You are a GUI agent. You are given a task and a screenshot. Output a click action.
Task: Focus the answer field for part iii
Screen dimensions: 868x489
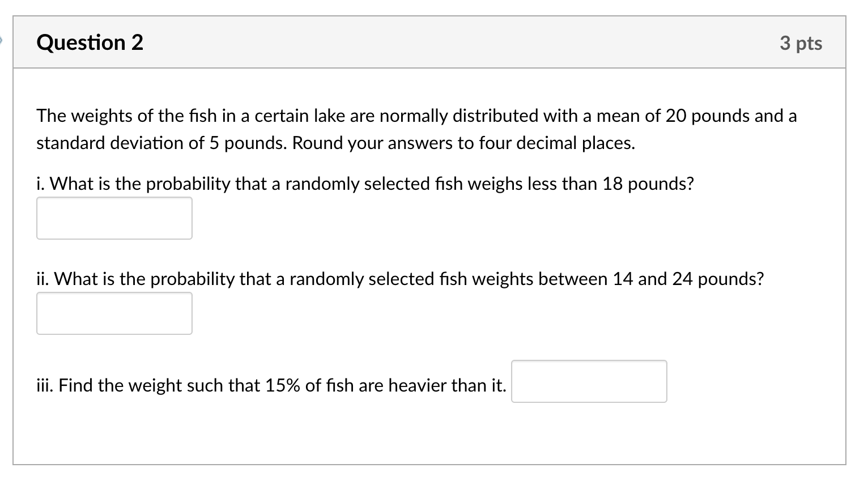pos(589,381)
